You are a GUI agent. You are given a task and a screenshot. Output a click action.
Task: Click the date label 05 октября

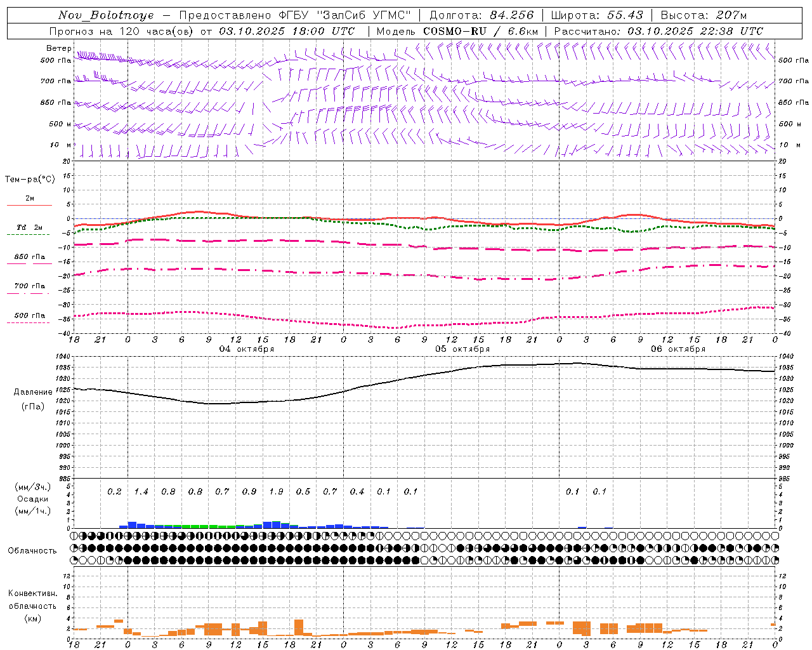(462, 349)
